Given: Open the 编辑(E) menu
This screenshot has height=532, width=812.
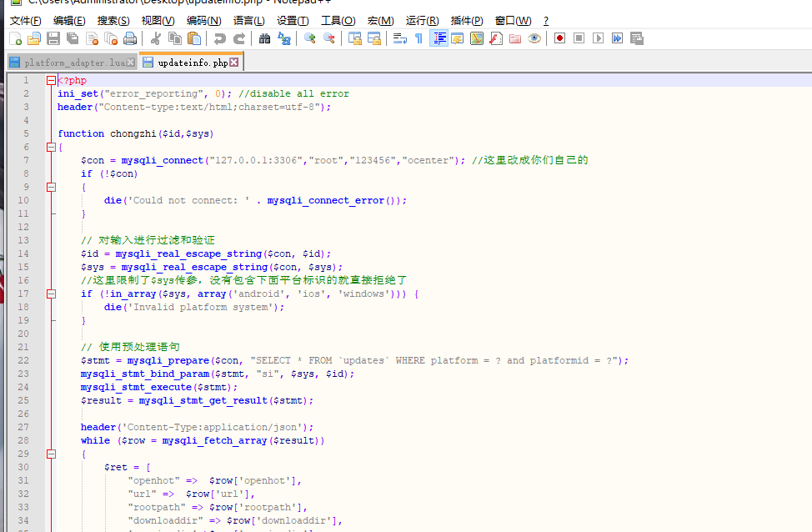Looking at the screenshot, I should pos(69,21).
